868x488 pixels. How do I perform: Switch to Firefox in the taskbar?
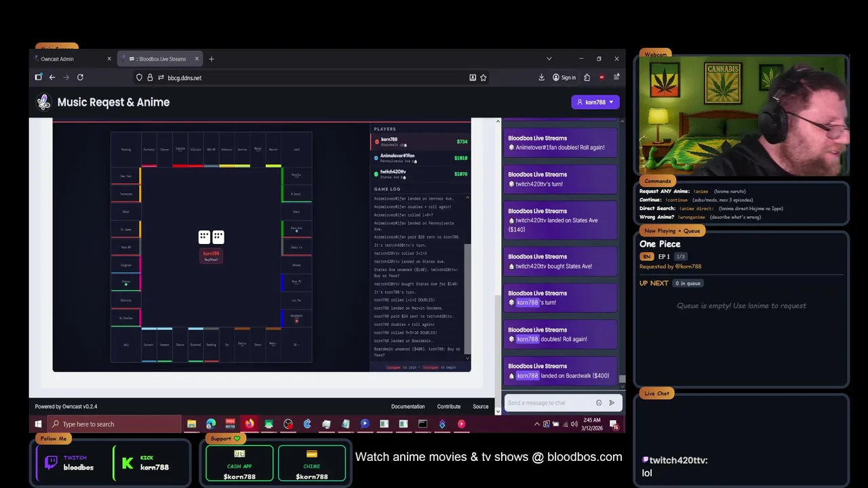tap(250, 424)
